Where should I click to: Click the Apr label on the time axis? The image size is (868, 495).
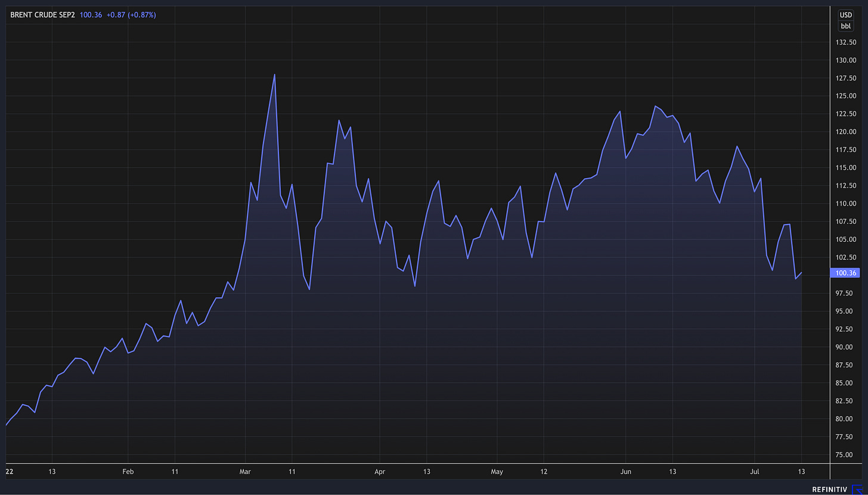[x=380, y=471]
